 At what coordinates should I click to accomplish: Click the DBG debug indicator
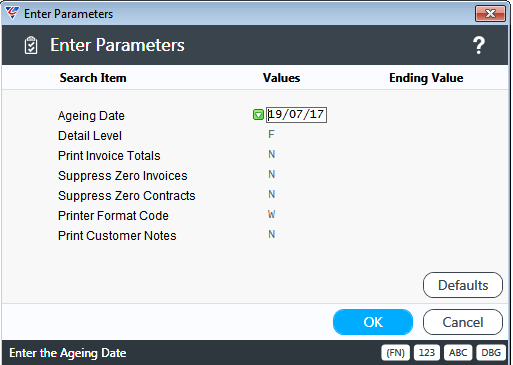click(x=491, y=353)
